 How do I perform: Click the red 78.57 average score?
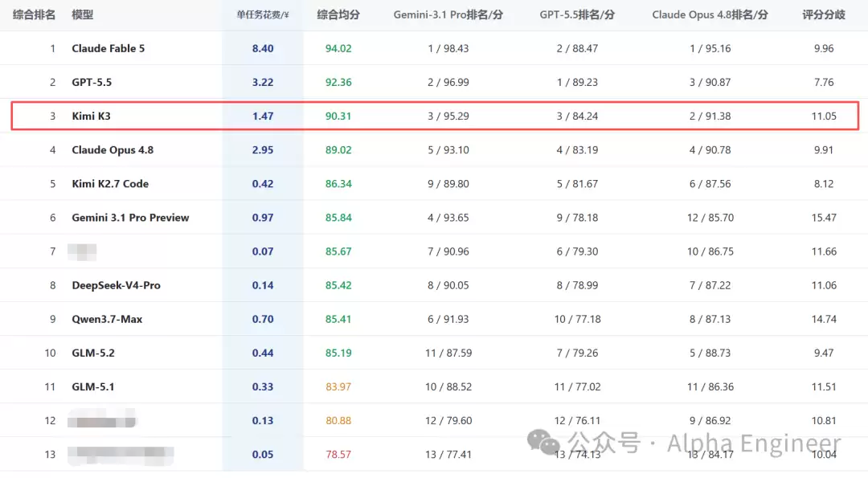click(x=338, y=454)
